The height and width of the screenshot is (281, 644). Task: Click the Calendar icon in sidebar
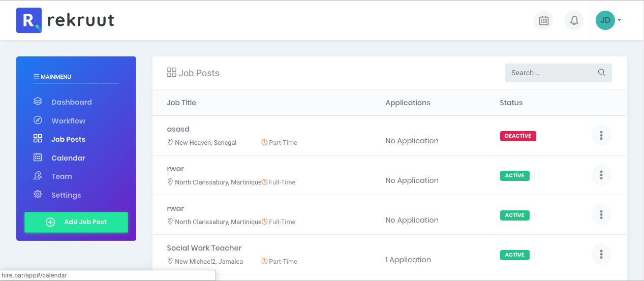click(38, 158)
